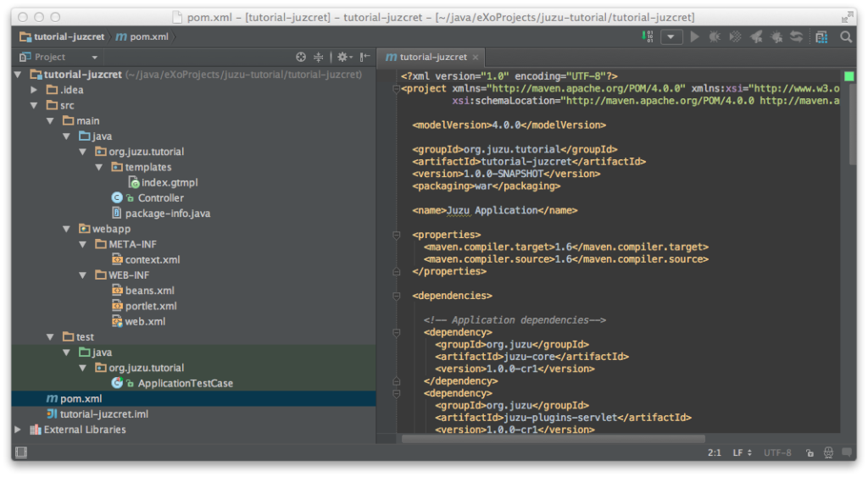Hide the Project tool window panel
868x477 pixels.
click(364, 57)
